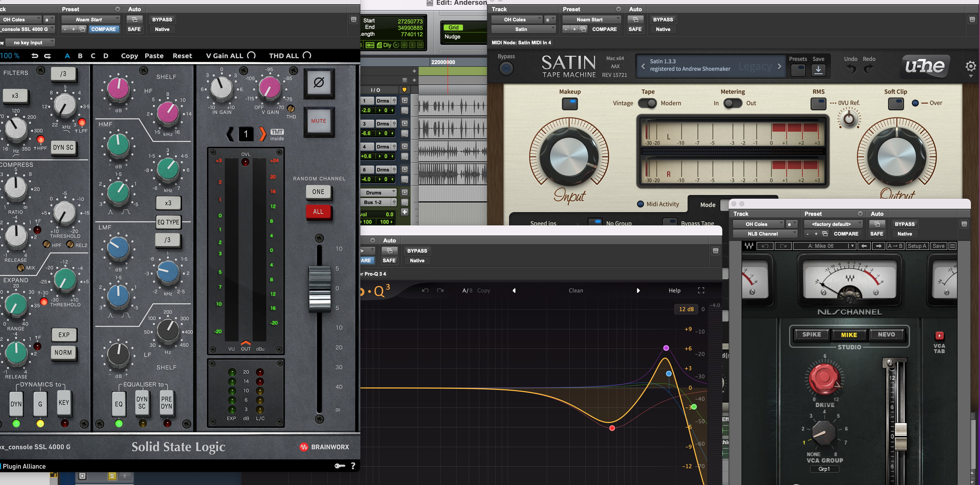Toggle DYN SC filter button on SSL
This screenshot has height=485, width=980.
pos(63,147)
